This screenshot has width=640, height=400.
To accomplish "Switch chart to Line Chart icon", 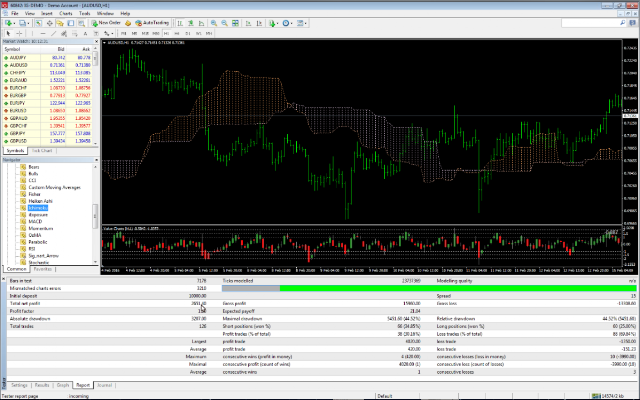I will click(x=201, y=23).
